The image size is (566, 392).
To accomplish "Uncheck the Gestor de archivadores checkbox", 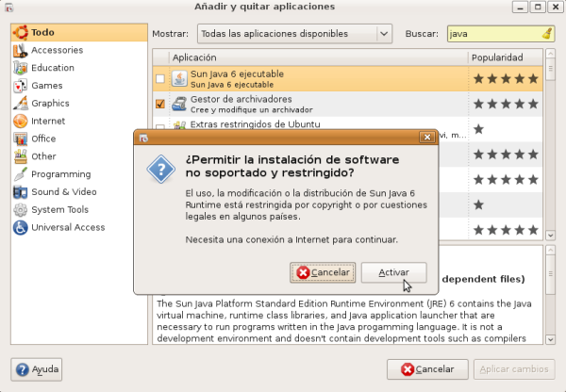I will point(159,104).
